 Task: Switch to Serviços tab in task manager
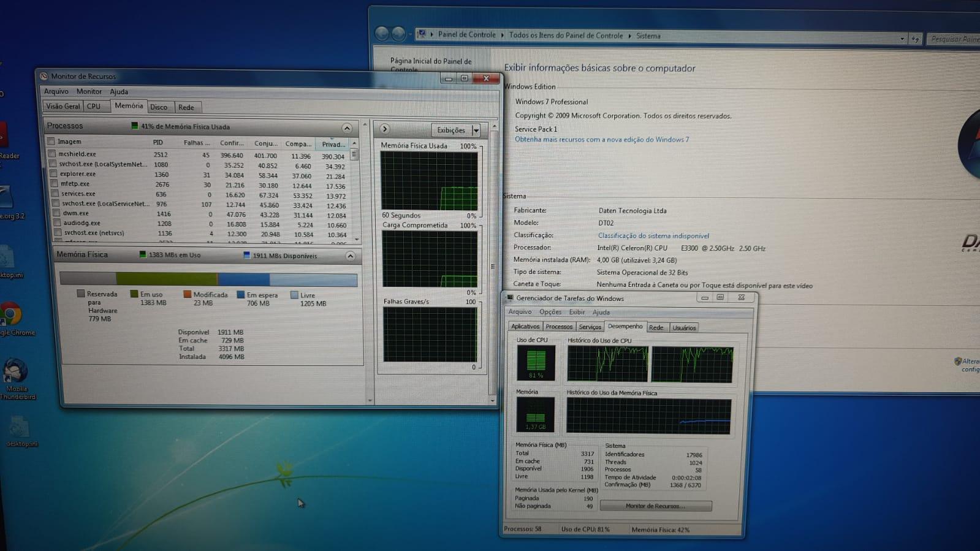coord(590,327)
